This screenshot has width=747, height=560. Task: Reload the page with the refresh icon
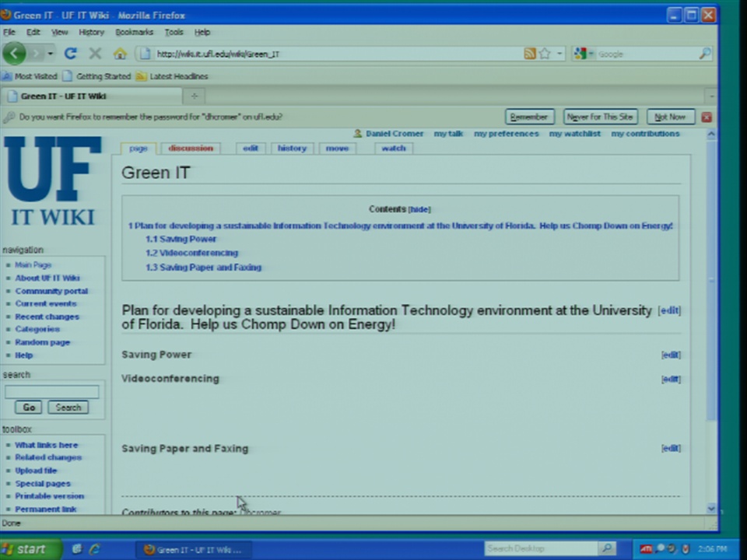pyautogui.click(x=71, y=54)
